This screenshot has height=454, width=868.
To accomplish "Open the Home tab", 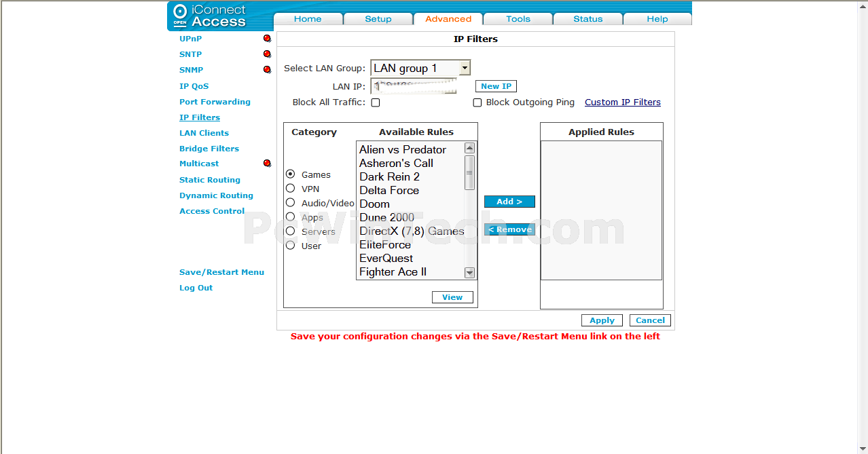I will point(308,19).
